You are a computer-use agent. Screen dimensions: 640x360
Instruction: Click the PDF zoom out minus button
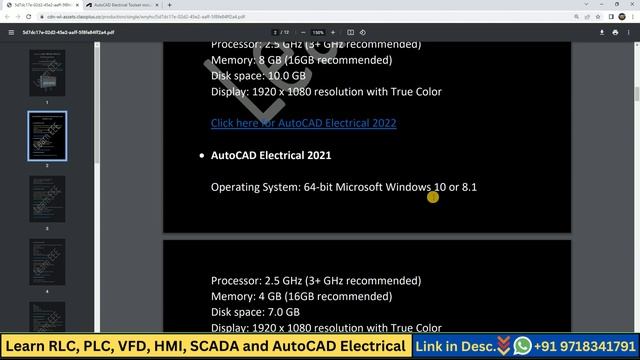[303, 32]
